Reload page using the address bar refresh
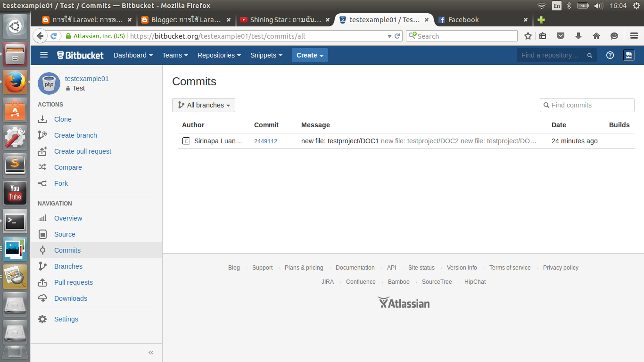The image size is (644, 362). pos(397,36)
